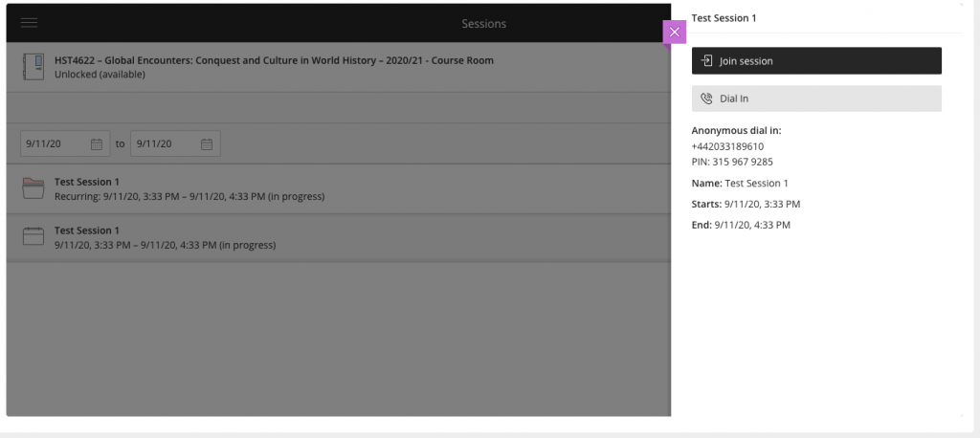Open the start date calendar picker icon

(x=97, y=144)
